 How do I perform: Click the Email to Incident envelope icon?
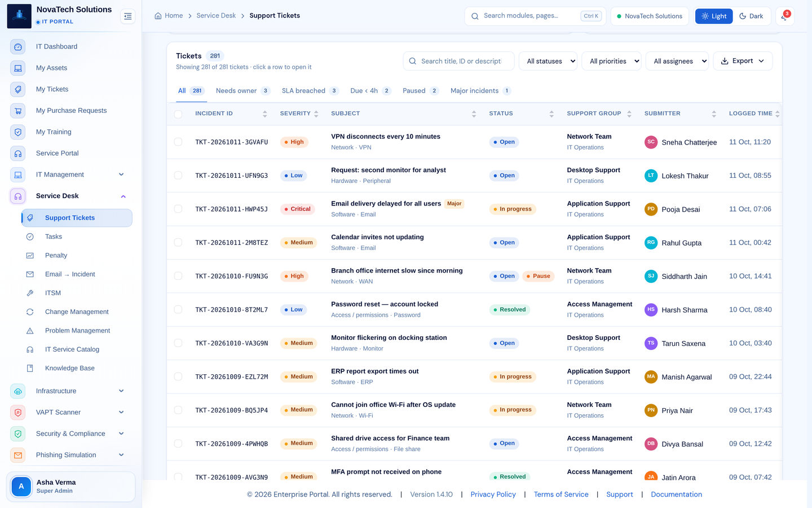point(30,274)
